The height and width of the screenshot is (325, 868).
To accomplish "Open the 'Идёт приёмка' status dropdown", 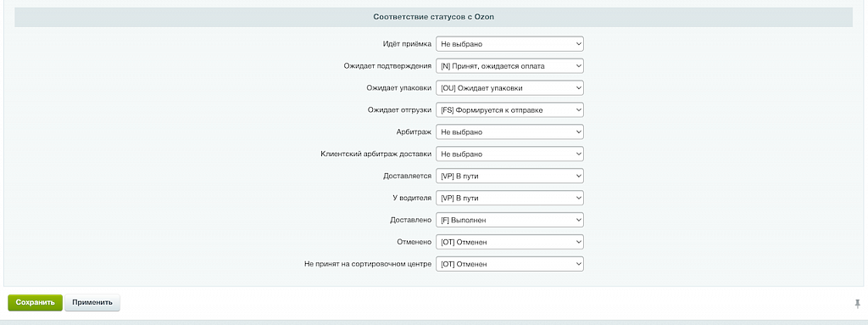I will (x=509, y=44).
